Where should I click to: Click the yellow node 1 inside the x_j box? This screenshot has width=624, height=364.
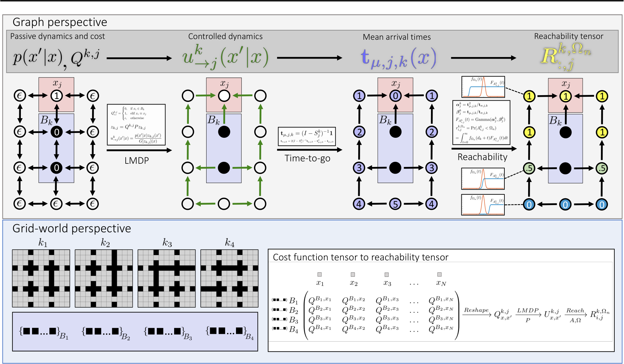click(566, 96)
